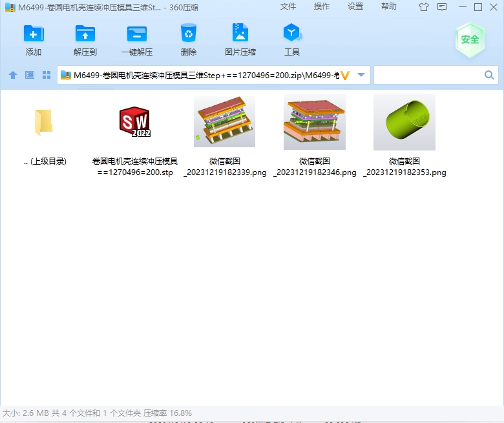Switch to list detail view icon
The height and width of the screenshot is (423, 504).
click(x=30, y=75)
